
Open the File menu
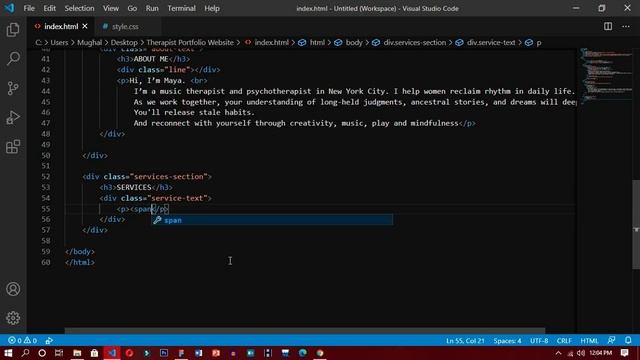(29, 8)
